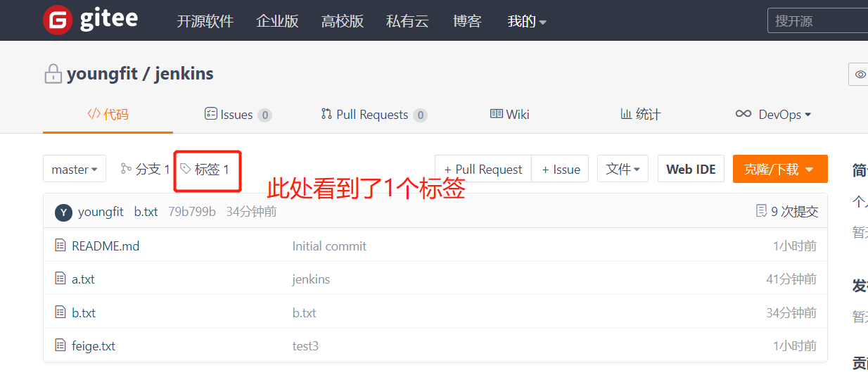Image resolution: width=868 pixels, height=375 pixels.
Task: Open b.txt in the file list
Action: (x=84, y=312)
